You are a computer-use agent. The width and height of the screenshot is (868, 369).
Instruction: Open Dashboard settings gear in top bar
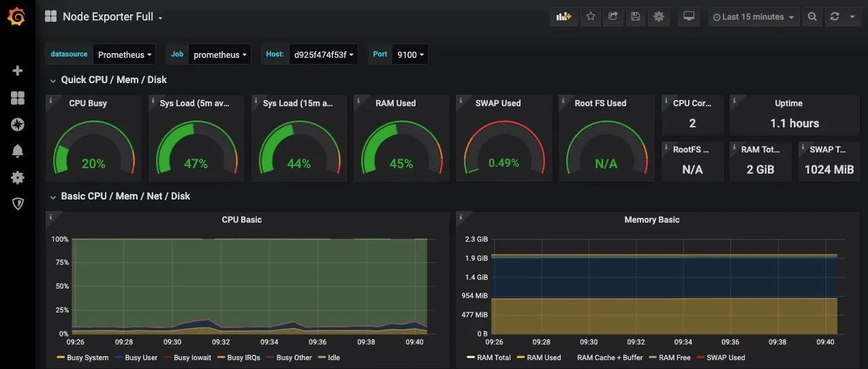658,17
